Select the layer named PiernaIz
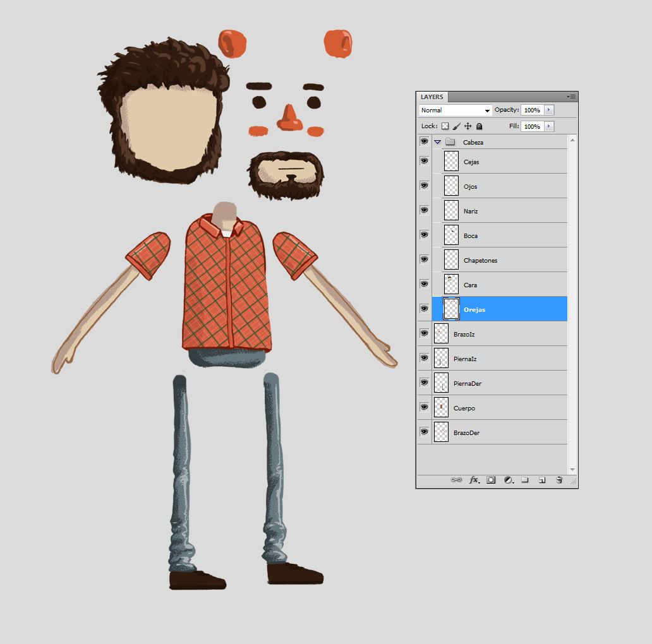This screenshot has height=644, width=652. (465, 359)
